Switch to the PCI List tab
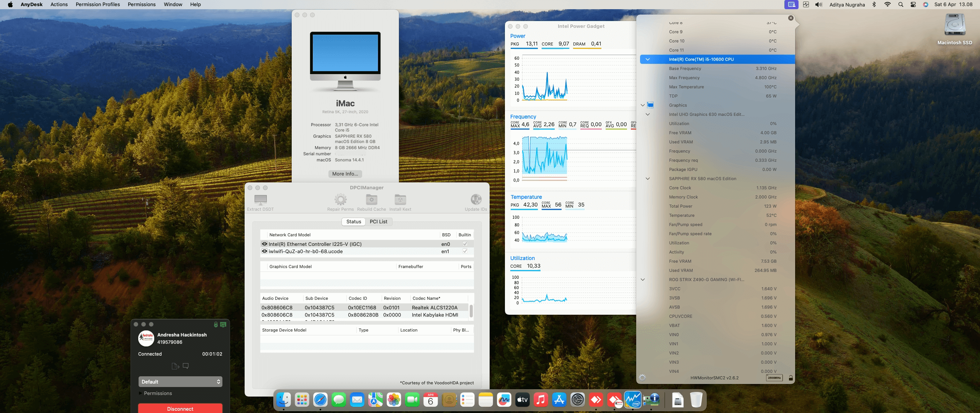Image resolution: width=980 pixels, height=413 pixels. (x=378, y=221)
